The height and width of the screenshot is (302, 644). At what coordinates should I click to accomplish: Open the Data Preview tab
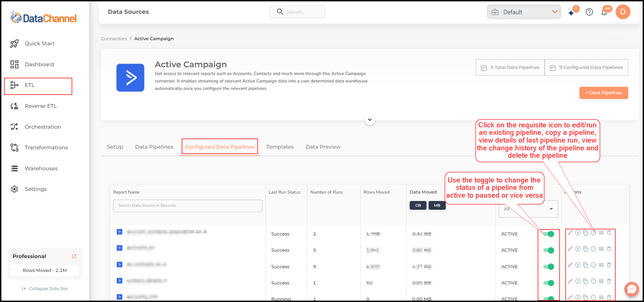point(323,147)
